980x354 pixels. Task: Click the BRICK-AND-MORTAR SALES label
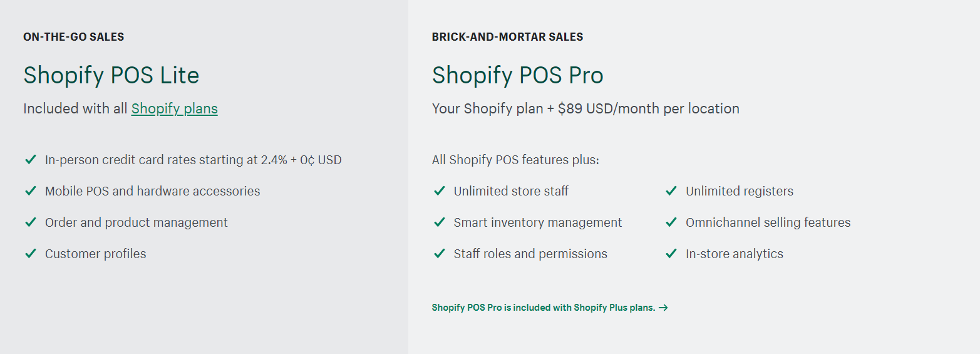tap(507, 37)
